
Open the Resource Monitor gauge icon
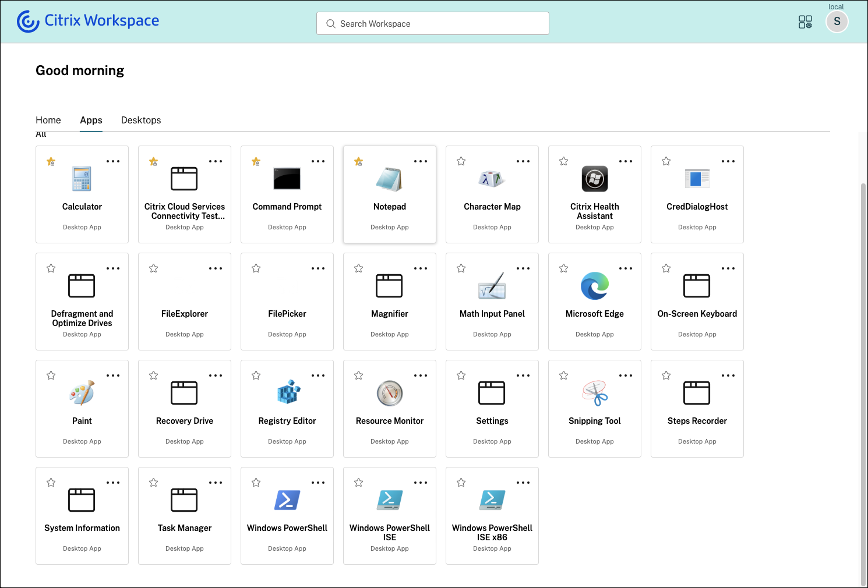(390, 393)
